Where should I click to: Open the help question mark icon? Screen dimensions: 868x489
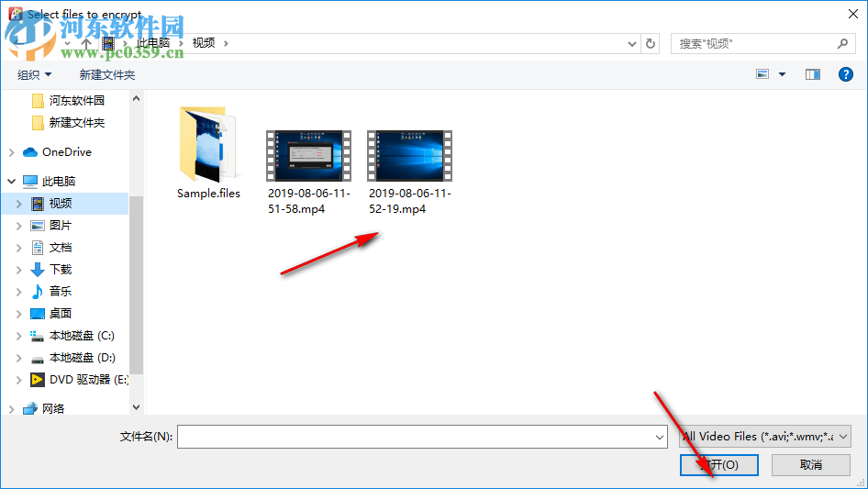tap(845, 74)
